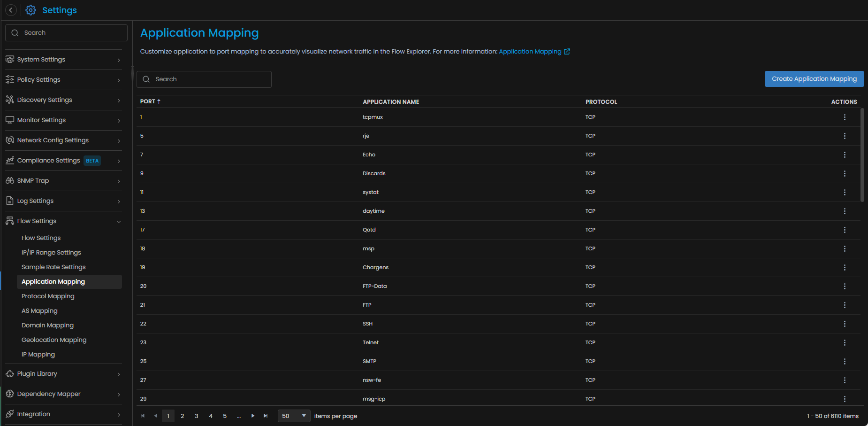The image size is (868, 426).
Task: Open actions menu for SMTP row
Action: [845, 361]
